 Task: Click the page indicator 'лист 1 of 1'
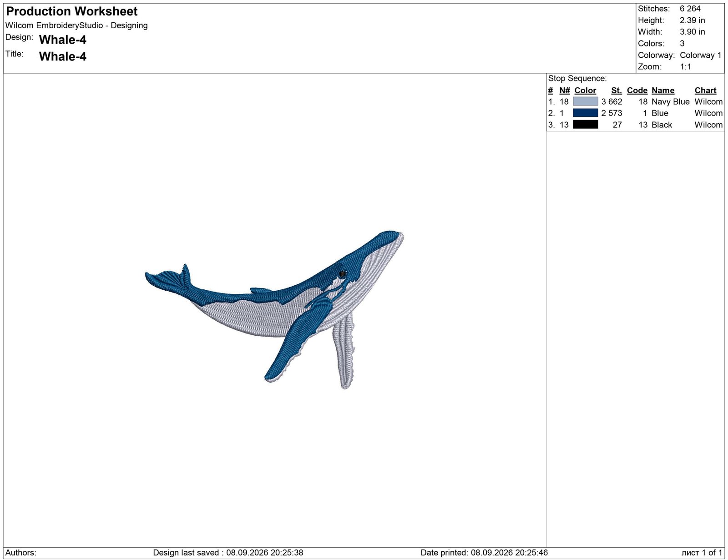click(702, 553)
